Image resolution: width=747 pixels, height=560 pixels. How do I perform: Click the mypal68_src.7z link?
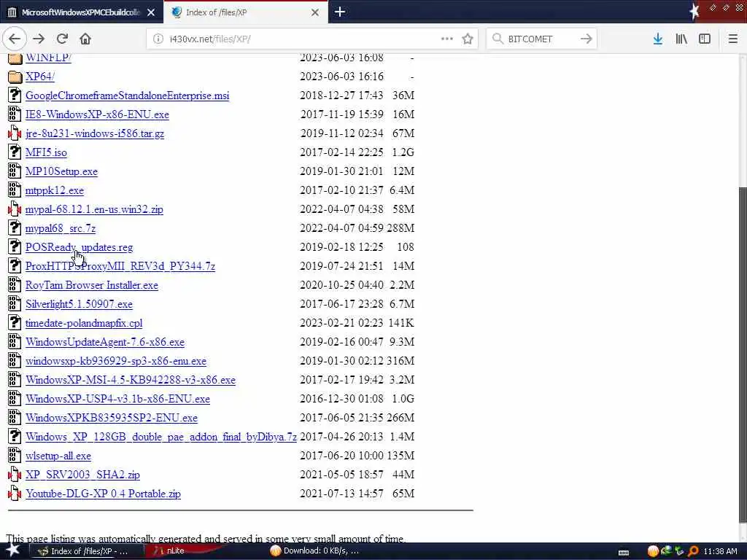click(61, 228)
